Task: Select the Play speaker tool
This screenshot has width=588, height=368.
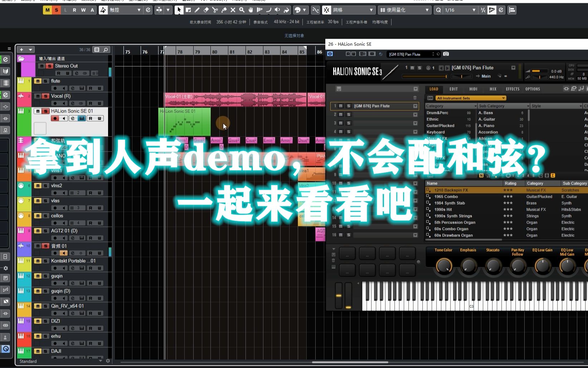Action: 278,10
